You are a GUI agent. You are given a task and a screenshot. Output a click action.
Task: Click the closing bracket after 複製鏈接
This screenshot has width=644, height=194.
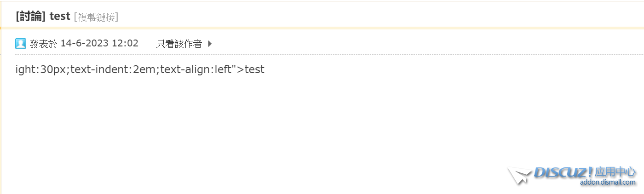(117, 17)
